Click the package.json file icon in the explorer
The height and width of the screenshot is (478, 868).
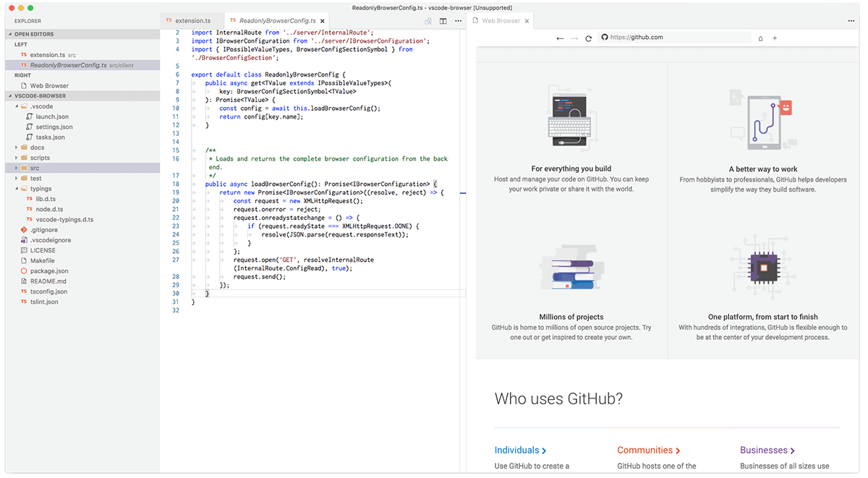pos(22,270)
